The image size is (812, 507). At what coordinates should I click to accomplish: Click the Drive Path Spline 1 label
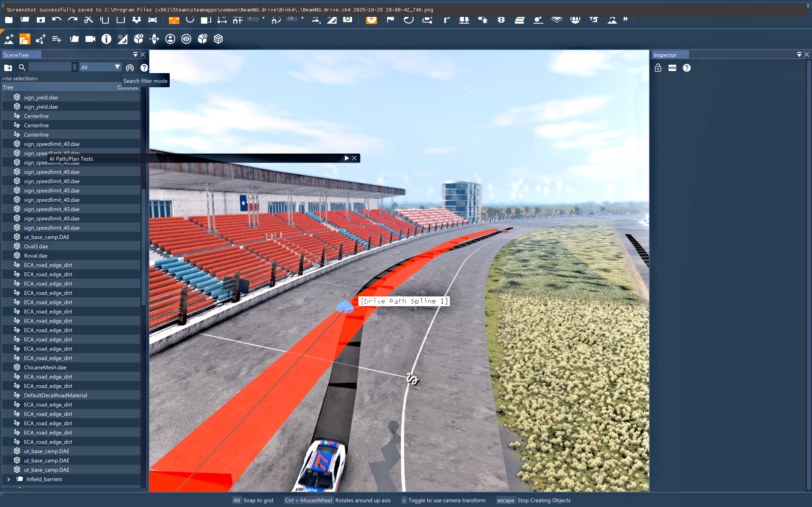pos(404,301)
